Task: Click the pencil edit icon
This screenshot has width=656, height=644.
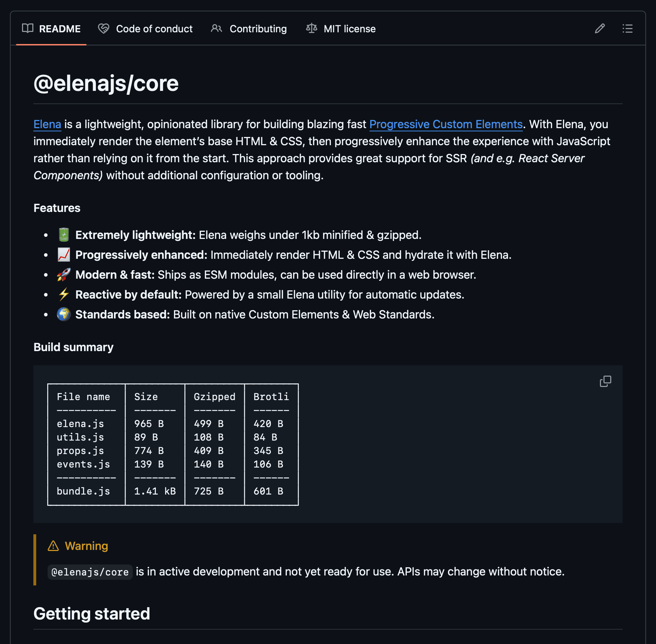Action: (x=600, y=29)
